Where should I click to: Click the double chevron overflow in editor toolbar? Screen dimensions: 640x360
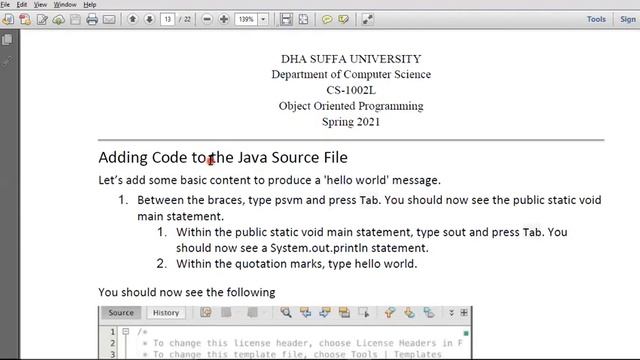point(451,313)
